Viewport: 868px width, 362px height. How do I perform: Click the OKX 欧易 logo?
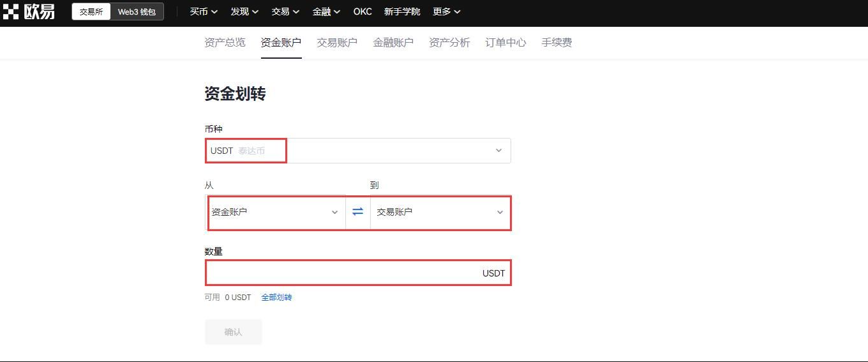29,11
